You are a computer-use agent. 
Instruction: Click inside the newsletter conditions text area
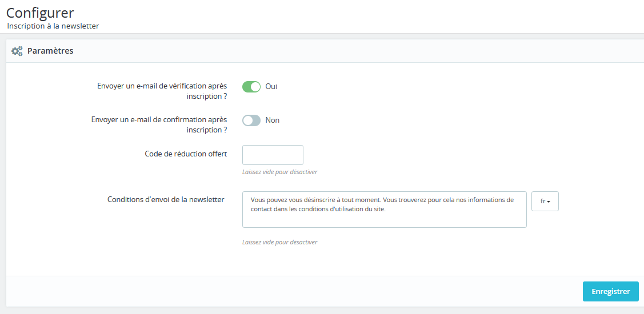click(x=385, y=210)
